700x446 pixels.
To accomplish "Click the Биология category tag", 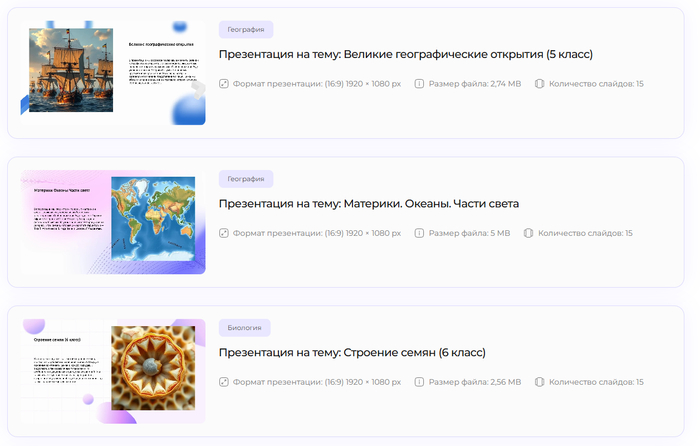I will tap(245, 328).
